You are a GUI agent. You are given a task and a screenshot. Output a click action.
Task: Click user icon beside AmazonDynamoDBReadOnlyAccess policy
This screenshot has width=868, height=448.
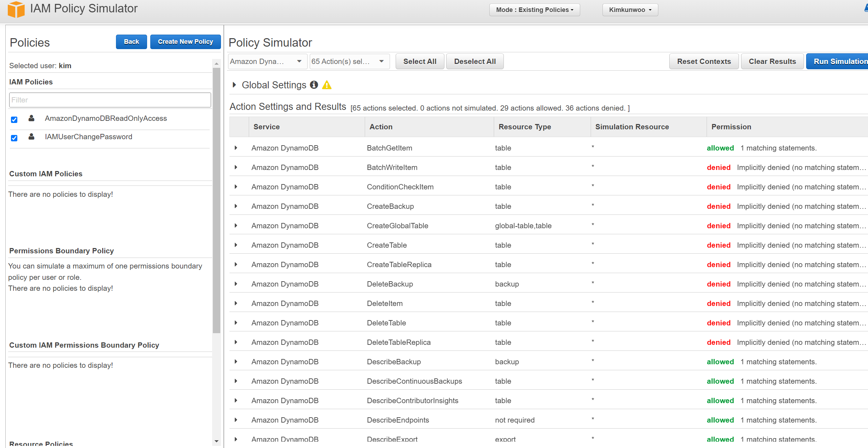pyautogui.click(x=31, y=118)
